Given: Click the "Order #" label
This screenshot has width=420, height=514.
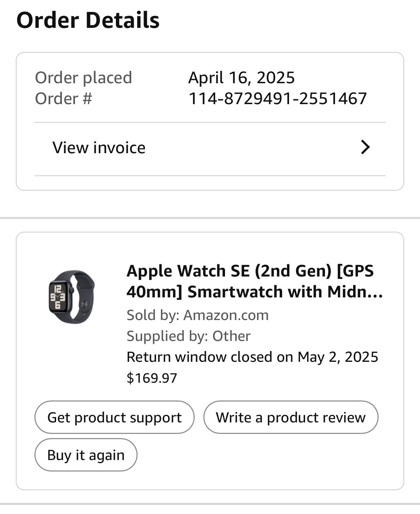Looking at the screenshot, I should point(63,99).
